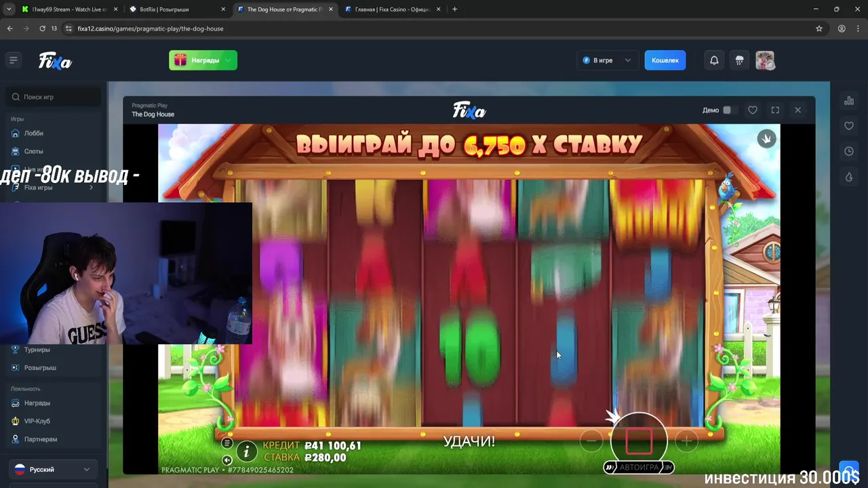This screenshot has height=488, width=868.
Task: Bookmark this page with star icon
Action: coord(819,28)
